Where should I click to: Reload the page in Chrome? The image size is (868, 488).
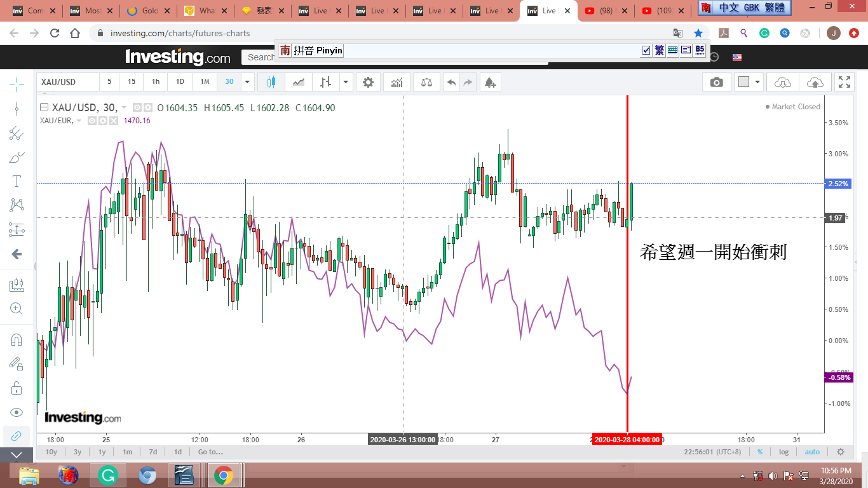point(54,33)
